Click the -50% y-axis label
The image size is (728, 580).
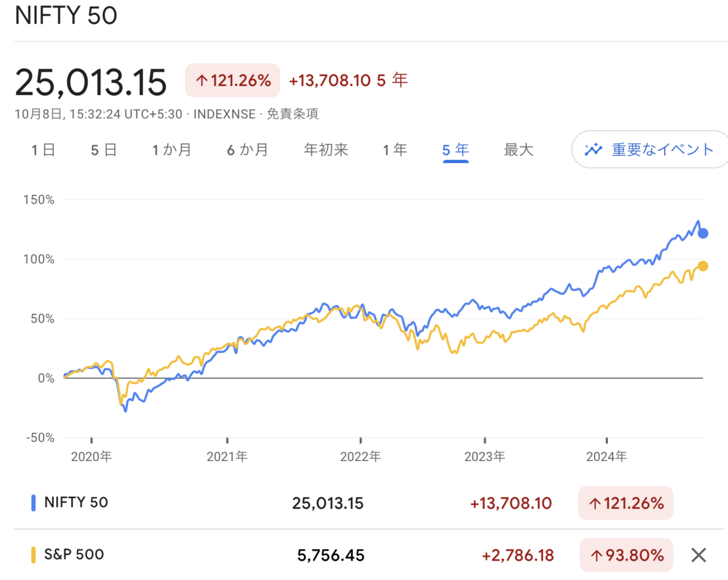39,437
